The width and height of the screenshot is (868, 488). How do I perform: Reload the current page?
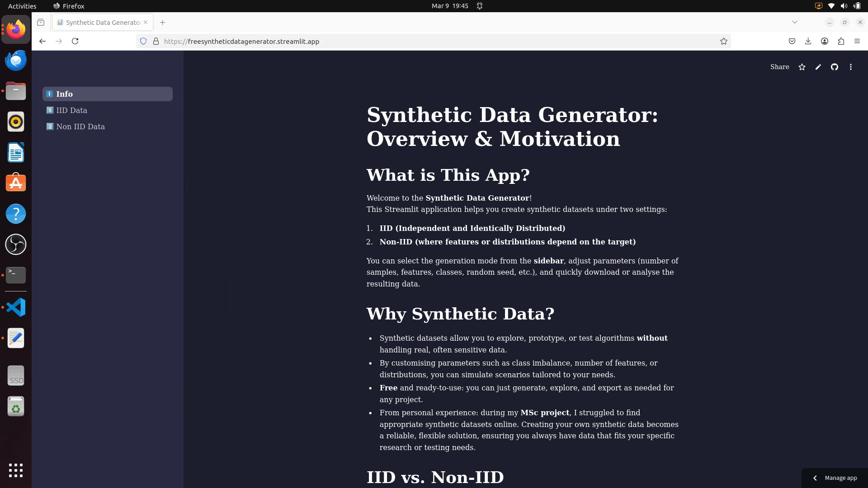(75, 41)
